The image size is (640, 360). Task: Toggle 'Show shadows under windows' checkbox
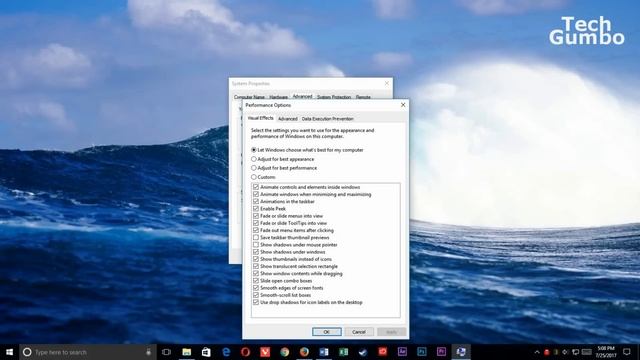point(256,252)
